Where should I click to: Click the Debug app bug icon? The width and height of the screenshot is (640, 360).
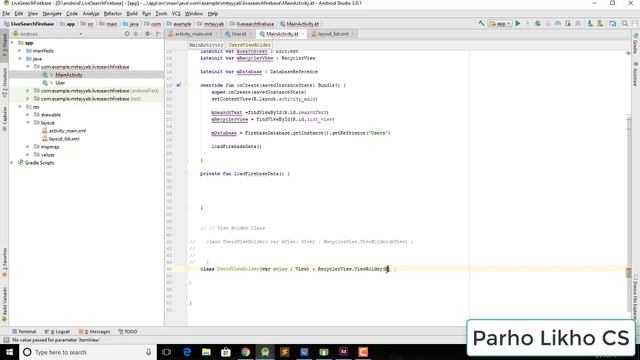[538, 24]
